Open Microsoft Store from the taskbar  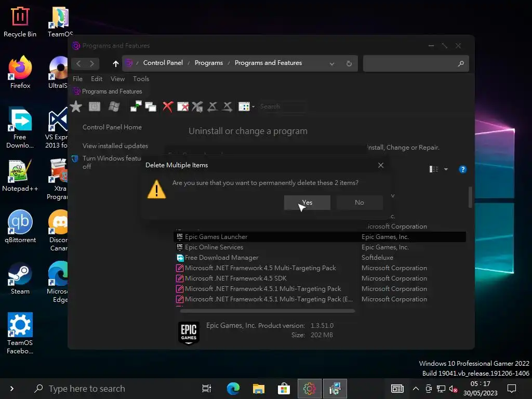(284, 389)
